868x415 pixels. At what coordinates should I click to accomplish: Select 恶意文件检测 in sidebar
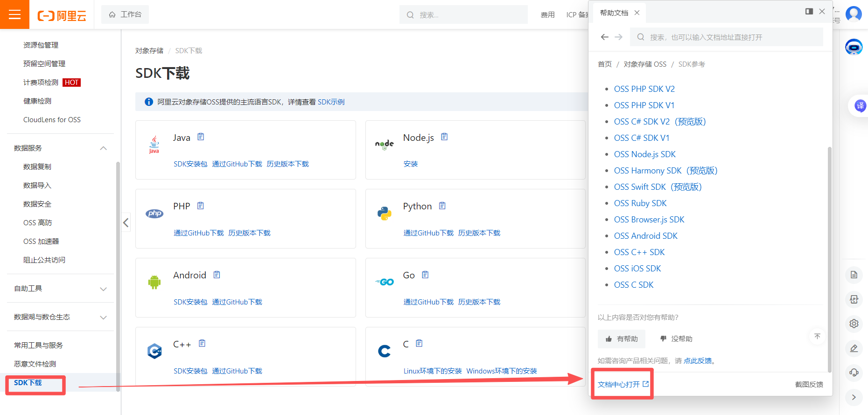pos(35,364)
